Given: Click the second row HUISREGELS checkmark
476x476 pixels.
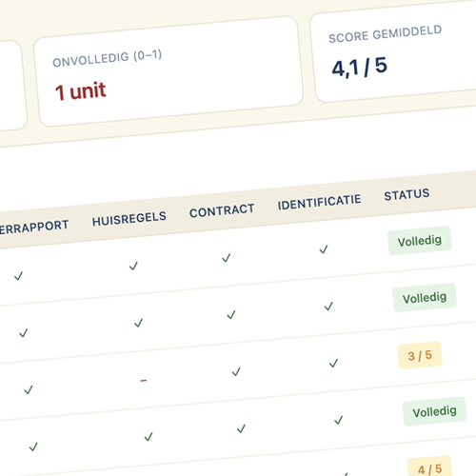Looking at the screenshot, I should pos(139,323).
